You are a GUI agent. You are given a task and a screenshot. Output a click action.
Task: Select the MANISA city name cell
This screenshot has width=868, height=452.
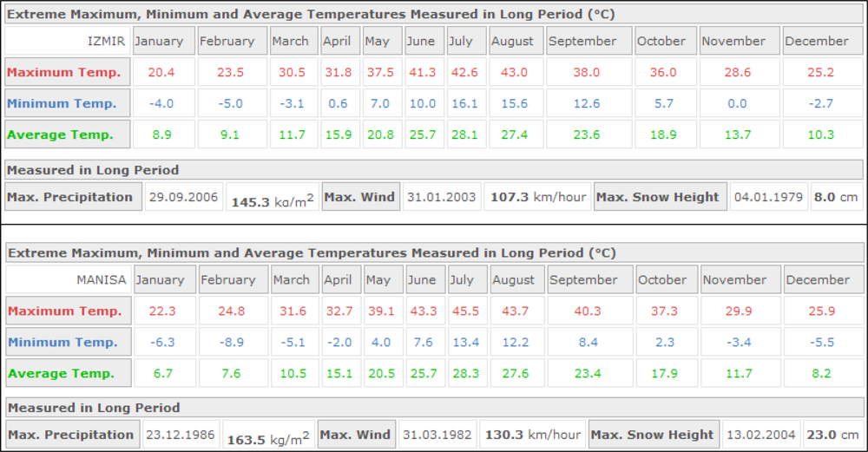tap(101, 279)
